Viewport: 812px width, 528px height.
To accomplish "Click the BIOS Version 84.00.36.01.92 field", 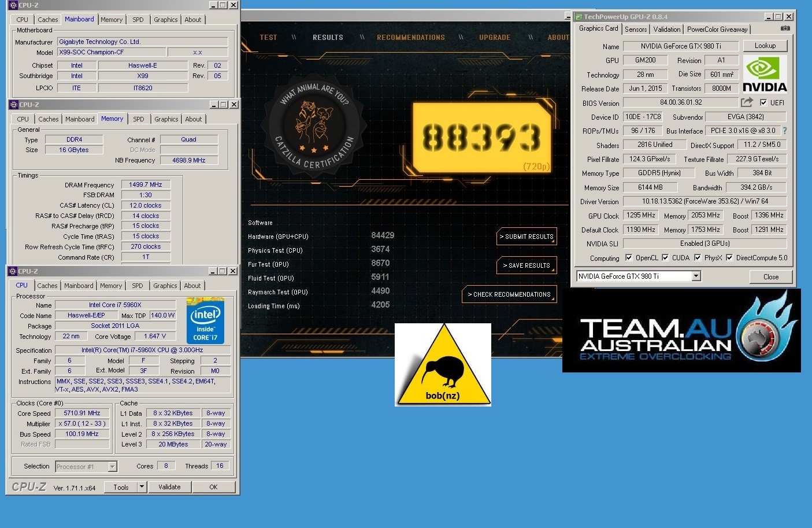I will point(681,102).
